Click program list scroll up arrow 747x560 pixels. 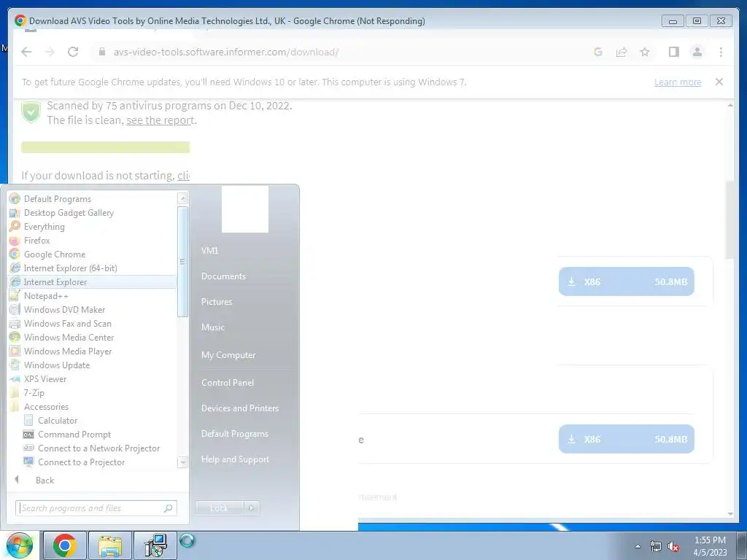coord(182,198)
